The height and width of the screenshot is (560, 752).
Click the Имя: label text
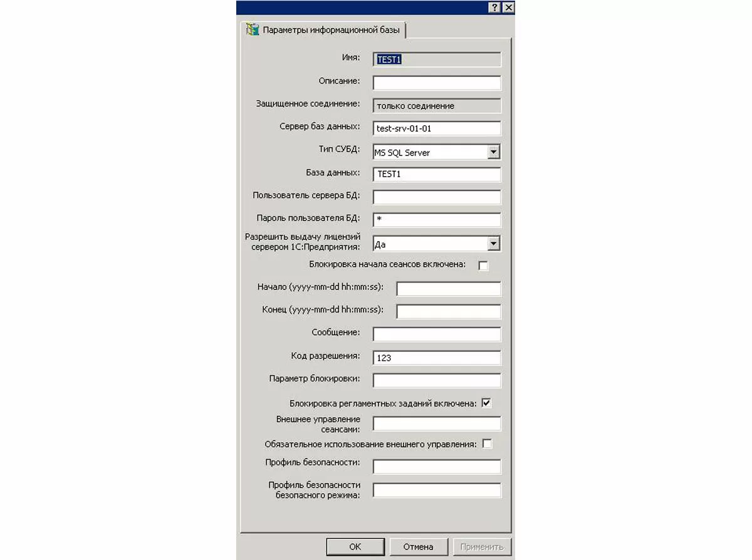coord(350,58)
